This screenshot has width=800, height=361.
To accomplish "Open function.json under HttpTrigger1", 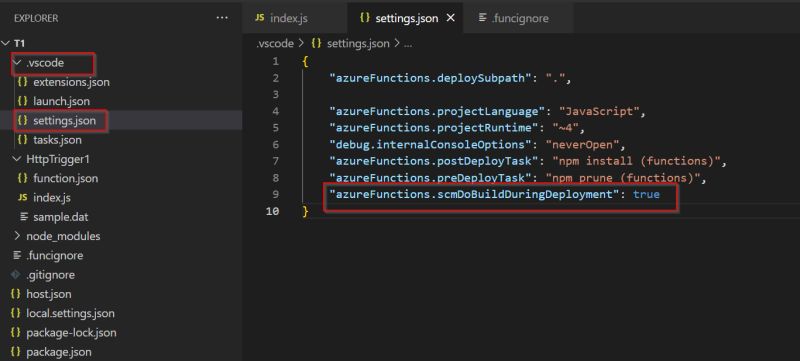I will [x=65, y=178].
